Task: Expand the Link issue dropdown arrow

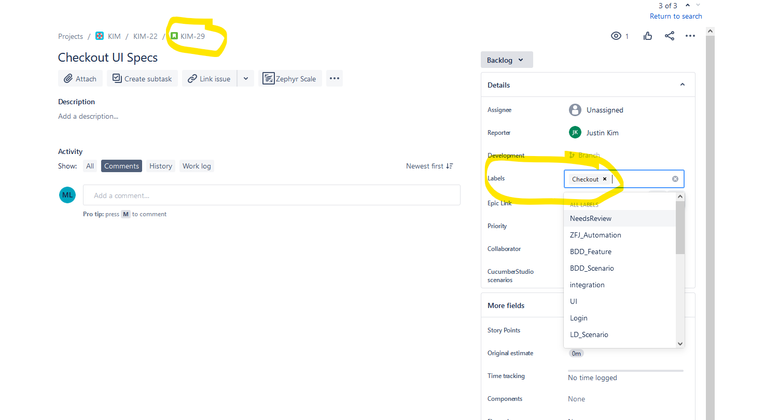Action: pyautogui.click(x=246, y=79)
